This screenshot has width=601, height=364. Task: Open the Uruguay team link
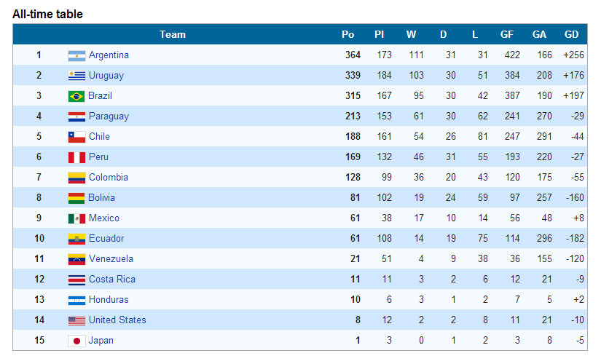pos(106,76)
